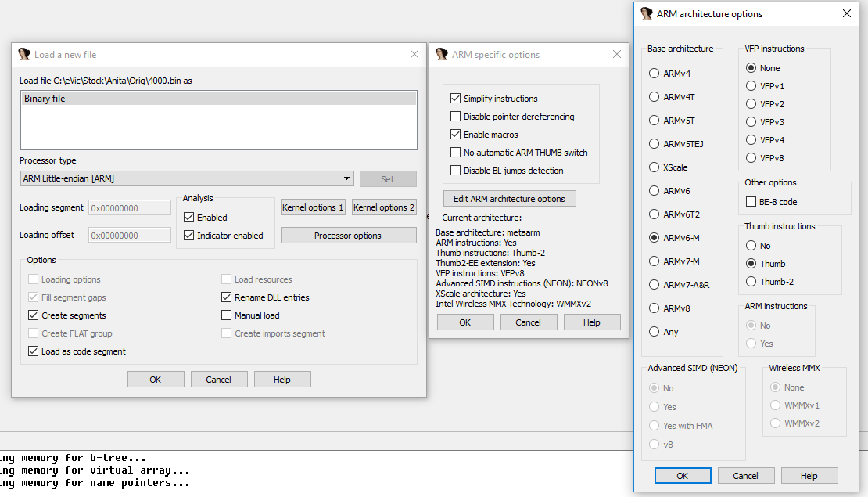This screenshot has width=868, height=497.
Task: Uncheck Simplify instructions option
Action: pyautogui.click(x=456, y=99)
